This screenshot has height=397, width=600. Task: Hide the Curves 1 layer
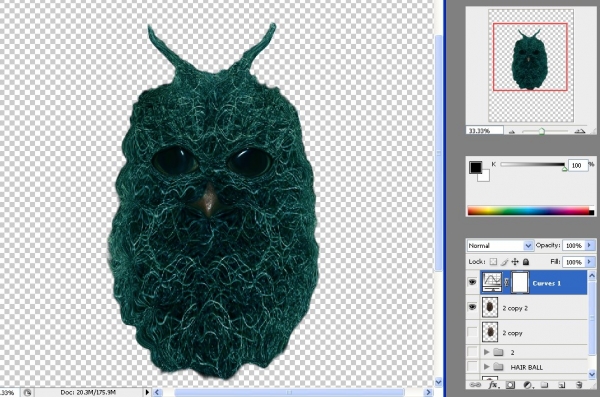[472, 283]
